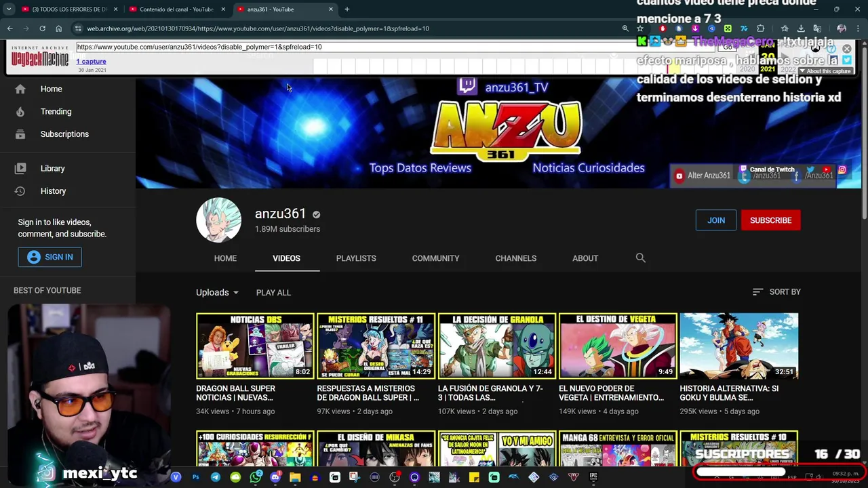Click the browser home icon

coord(58,28)
